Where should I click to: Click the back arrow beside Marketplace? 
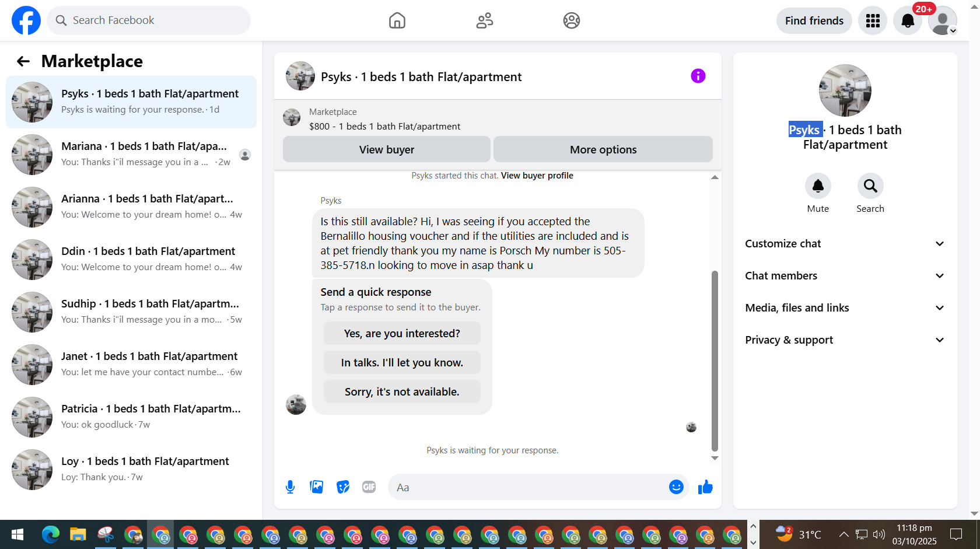coord(23,61)
